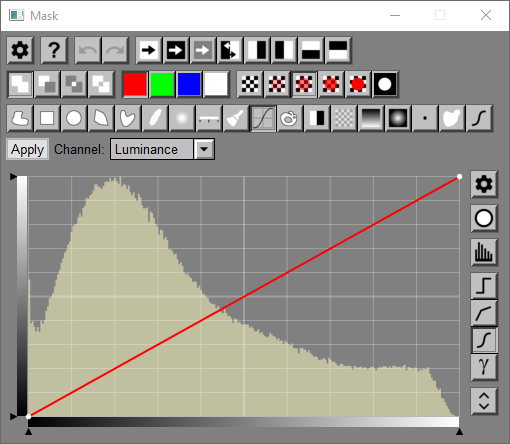Select the ellipse mask tool
510x444 pixels.
click(74, 118)
